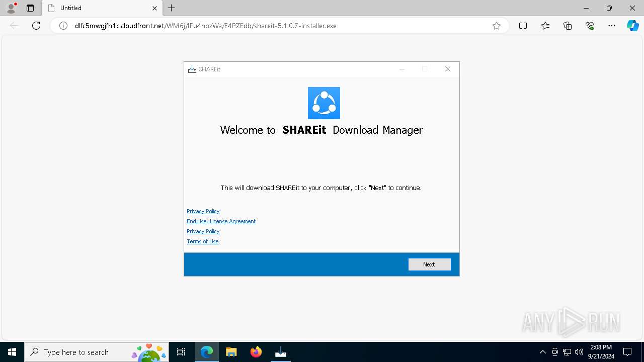
Task: Open the Favorites list in Edge
Action: pyautogui.click(x=545, y=26)
